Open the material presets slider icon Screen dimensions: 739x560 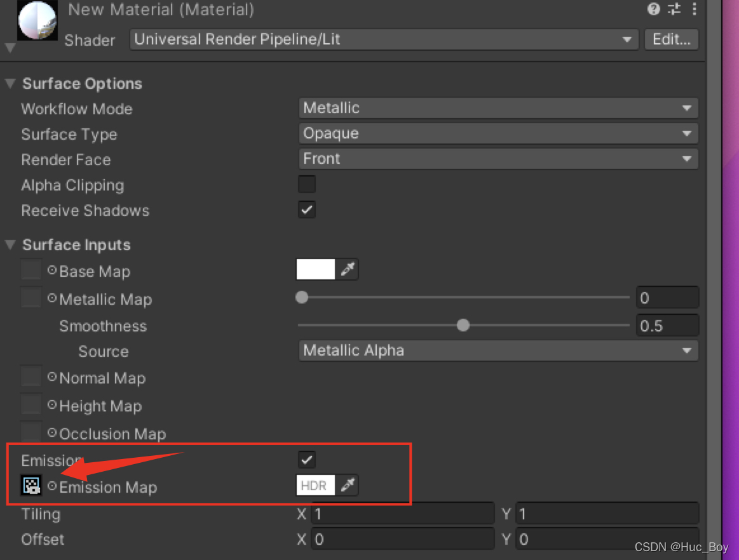[674, 9]
